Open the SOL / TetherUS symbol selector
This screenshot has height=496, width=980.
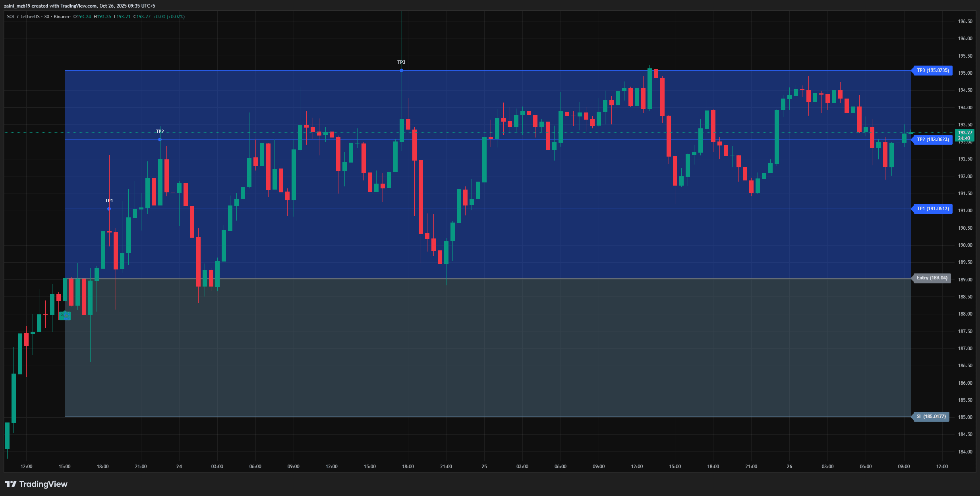pyautogui.click(x=24, y=17)
